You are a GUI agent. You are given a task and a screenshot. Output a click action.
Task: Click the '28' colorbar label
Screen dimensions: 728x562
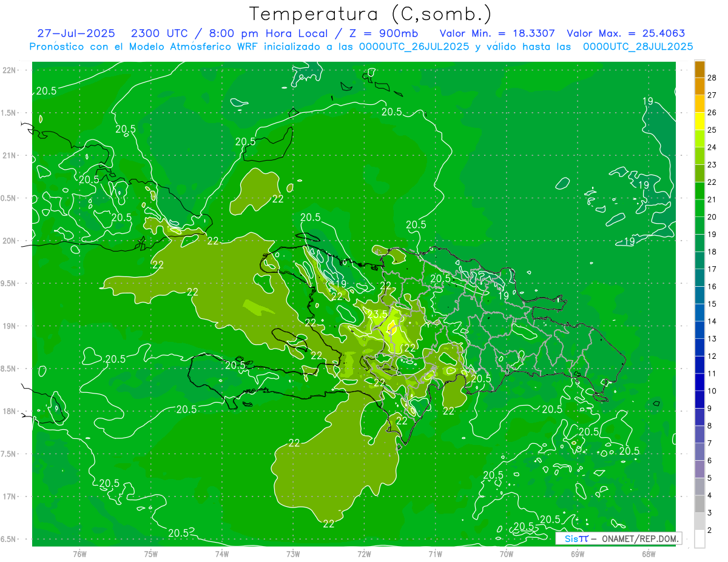coord(712,77)
